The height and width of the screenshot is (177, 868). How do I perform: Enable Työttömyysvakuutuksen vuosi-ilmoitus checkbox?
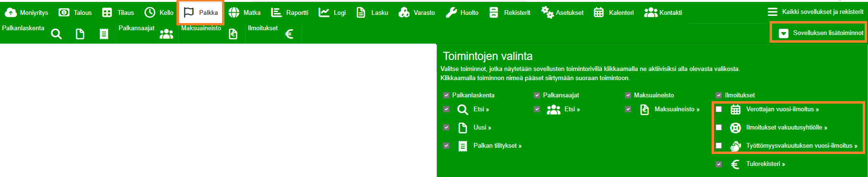(719, 146)
